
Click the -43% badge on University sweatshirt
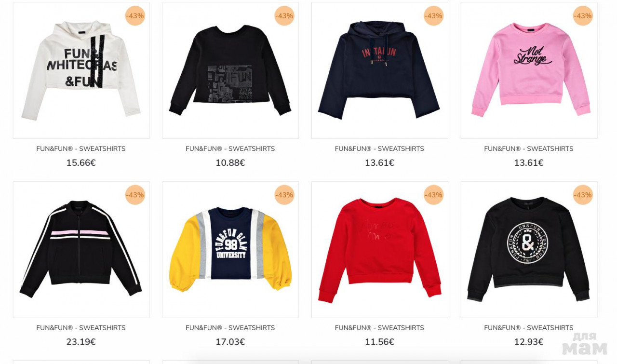click(x=284, y=195)
